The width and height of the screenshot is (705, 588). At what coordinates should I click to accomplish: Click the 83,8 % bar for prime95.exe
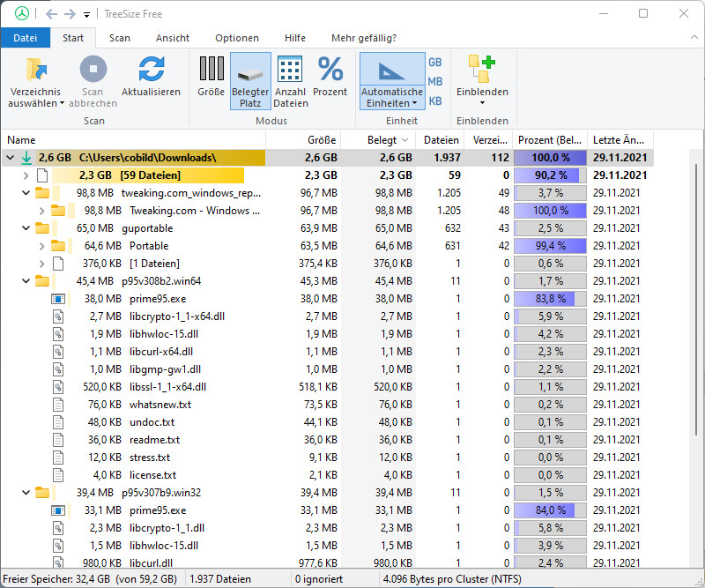[x=549, y=299]
